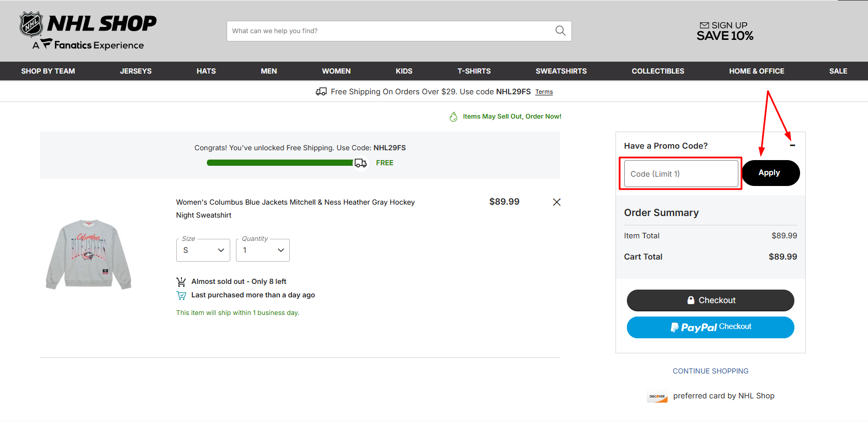Click 'preferred card by NHL Shop' text
The image size is (868, 430).
click(x=724, y=396)
